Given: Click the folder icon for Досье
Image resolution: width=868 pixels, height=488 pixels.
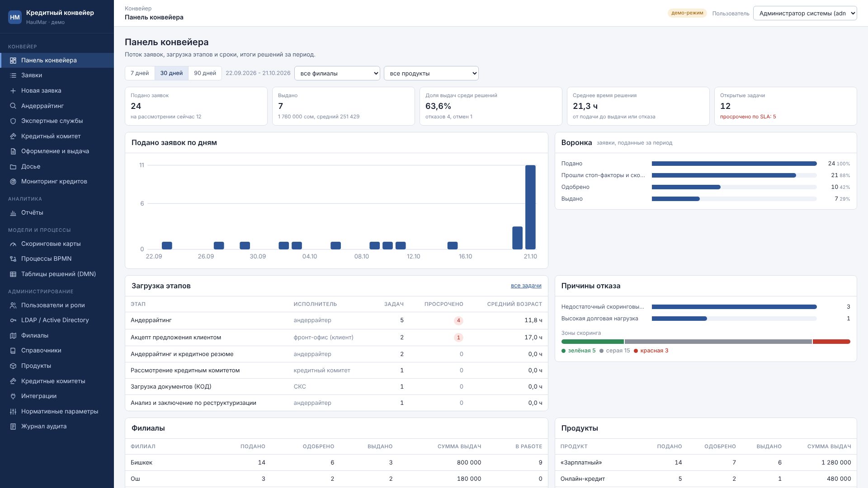Looking at the screenshot, I should pyautogui.click(x=13, y=166).
